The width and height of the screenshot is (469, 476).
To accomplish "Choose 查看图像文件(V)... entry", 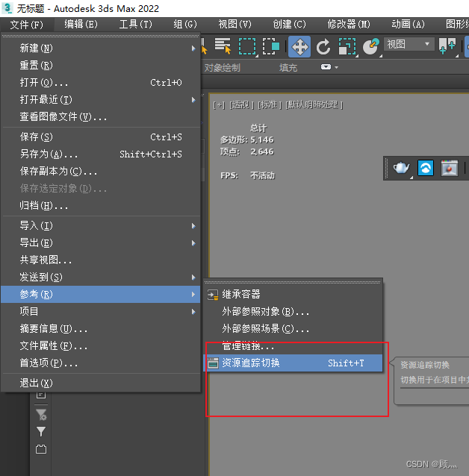I will (101, 117).
